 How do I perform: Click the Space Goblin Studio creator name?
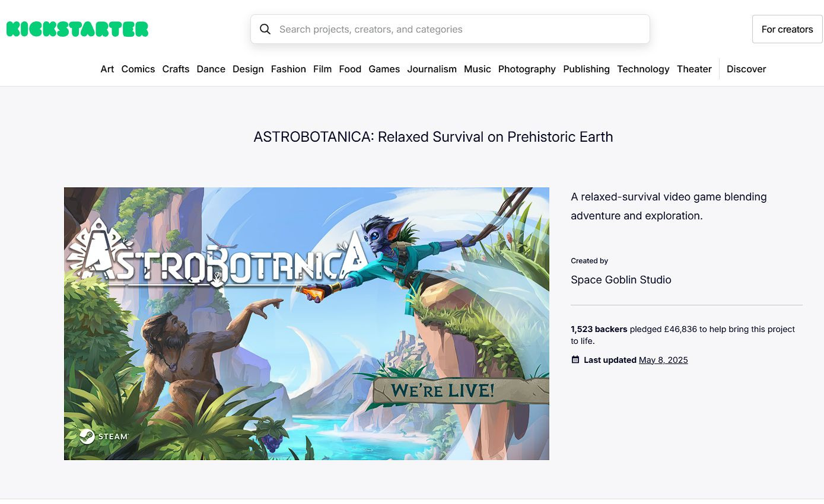click(621, 280)
